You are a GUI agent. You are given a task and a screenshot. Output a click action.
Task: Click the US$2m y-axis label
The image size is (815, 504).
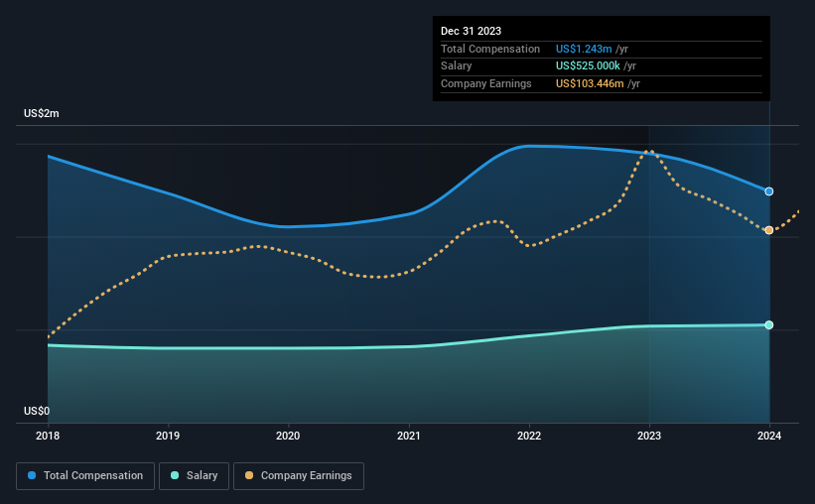point(42,114)
